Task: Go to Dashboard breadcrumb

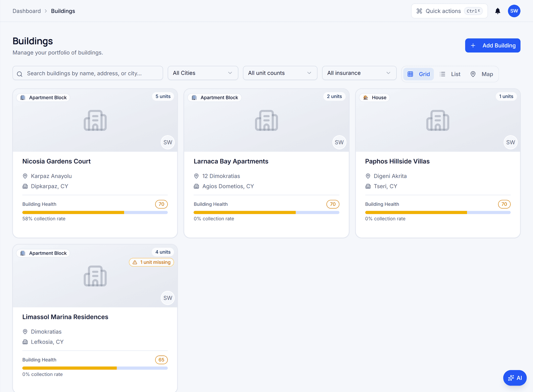Action: (27, 11)
